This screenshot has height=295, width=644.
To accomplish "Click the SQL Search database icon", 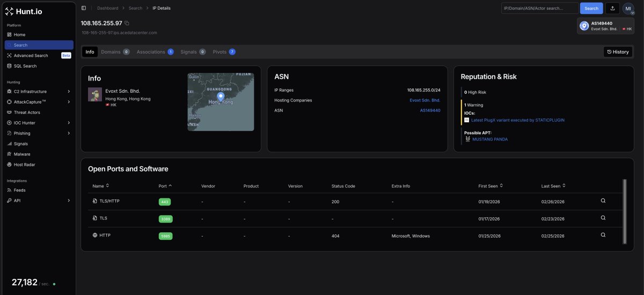I will 9,66.
